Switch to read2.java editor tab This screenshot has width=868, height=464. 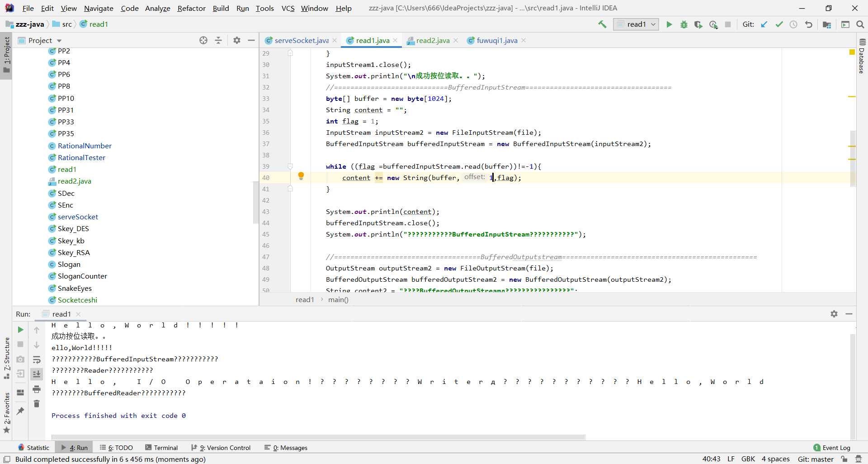[x=433, y=40]
